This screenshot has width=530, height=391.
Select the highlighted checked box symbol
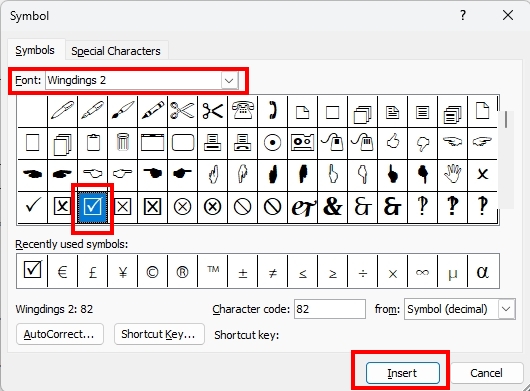point(93,206)
